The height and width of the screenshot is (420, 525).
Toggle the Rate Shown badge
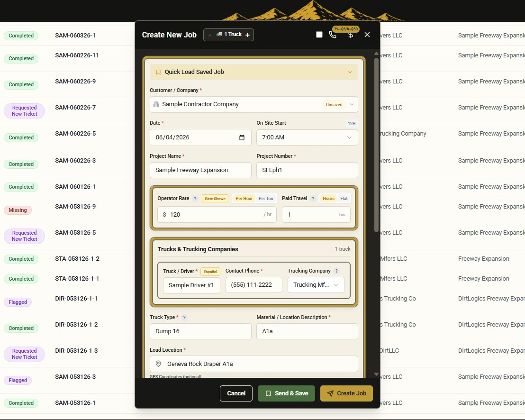tap(215, 199)
